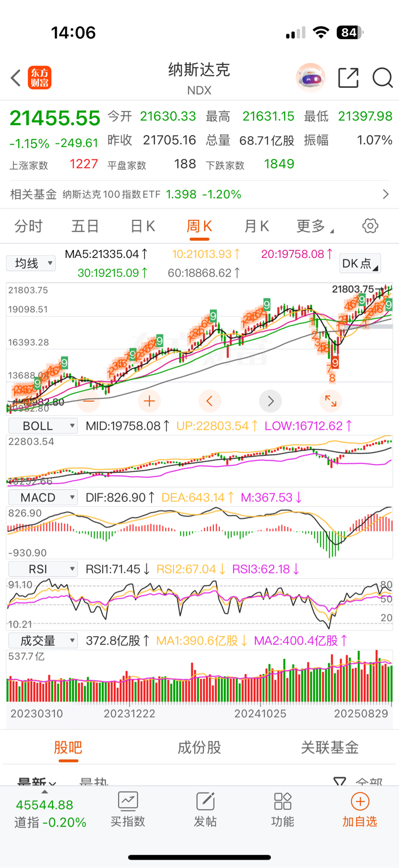Tap the filter funnel icon
This screenshot has width=399, height=868.
coord(340,781)
